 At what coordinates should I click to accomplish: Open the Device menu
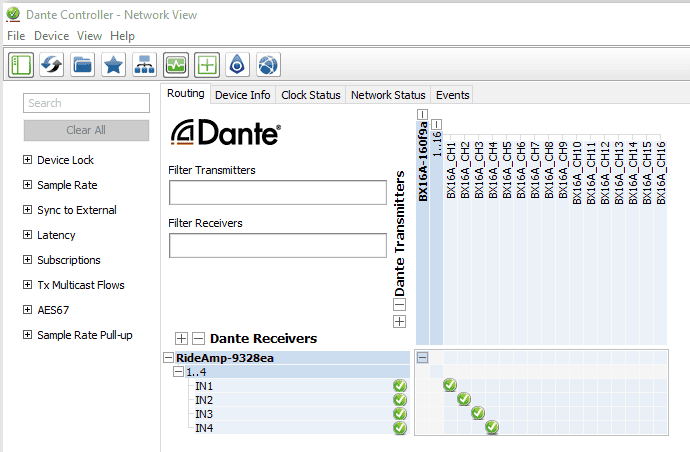51,36
